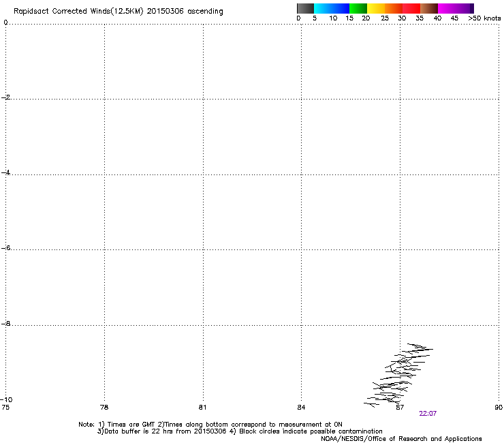This screenshot has height=443, width=504.
Task: Click the 'NOAA/NESDIS/Office of Research and Applications' credit
Action: pos(401,439)
